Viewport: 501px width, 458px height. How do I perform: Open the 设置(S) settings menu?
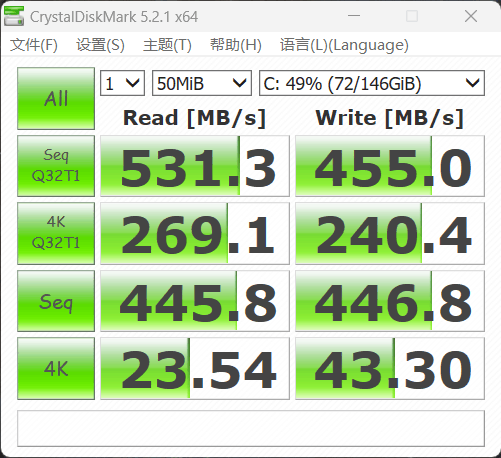[x=100, y=45]
